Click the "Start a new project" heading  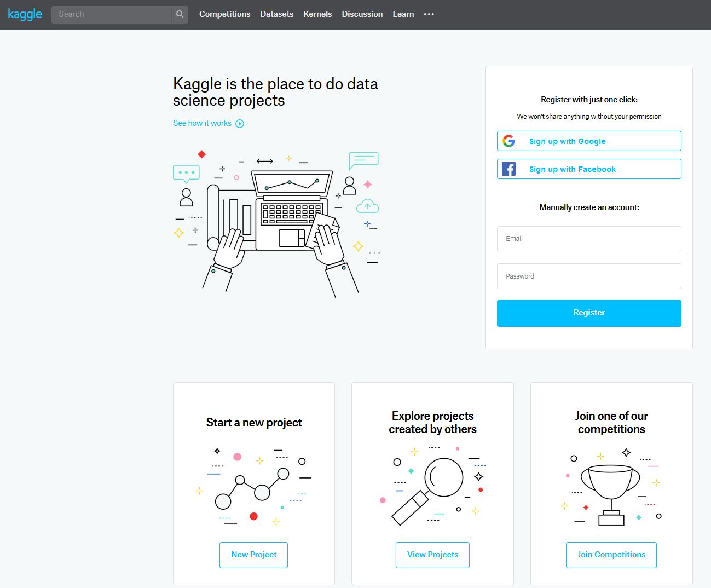coord(254,423)
